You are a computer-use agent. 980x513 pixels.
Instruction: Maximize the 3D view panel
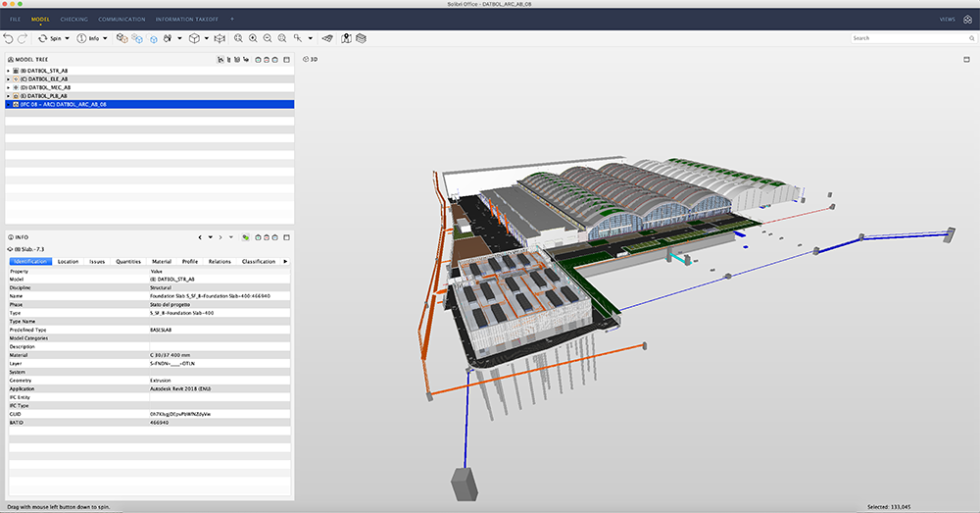967,60
